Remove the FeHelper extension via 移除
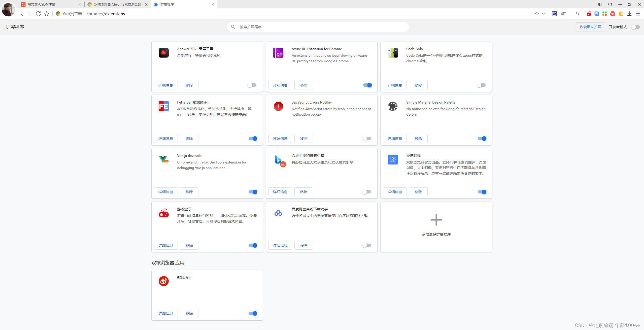This screenshot has width=644, height=330. 189,139
